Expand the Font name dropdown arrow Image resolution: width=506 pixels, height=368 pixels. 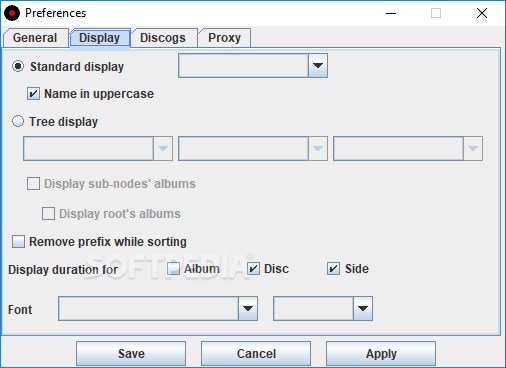point(248,308)
